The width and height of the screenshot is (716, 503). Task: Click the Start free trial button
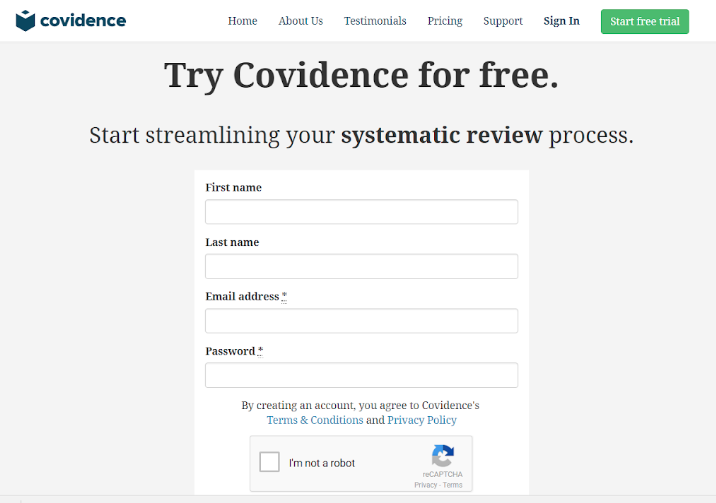click(645, 21)
